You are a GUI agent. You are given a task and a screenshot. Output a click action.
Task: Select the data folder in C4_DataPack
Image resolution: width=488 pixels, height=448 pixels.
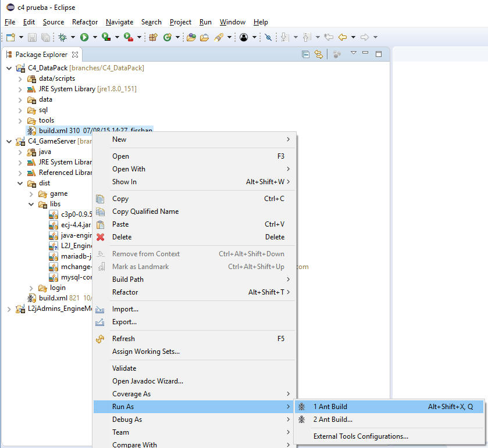pyautogui.click(x=40, y=99)
